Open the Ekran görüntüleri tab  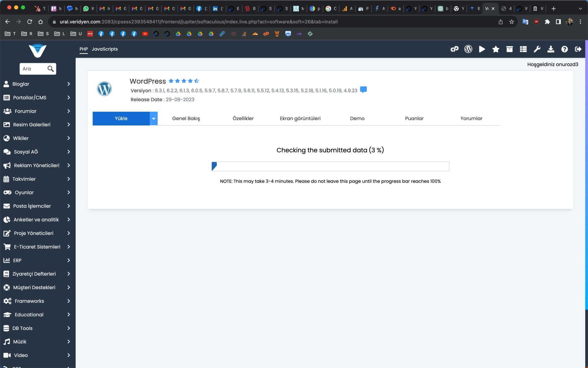[300, 118]
